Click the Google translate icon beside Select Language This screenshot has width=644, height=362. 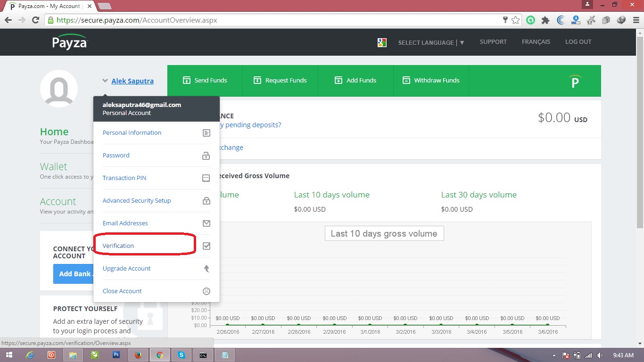(382, 42)
